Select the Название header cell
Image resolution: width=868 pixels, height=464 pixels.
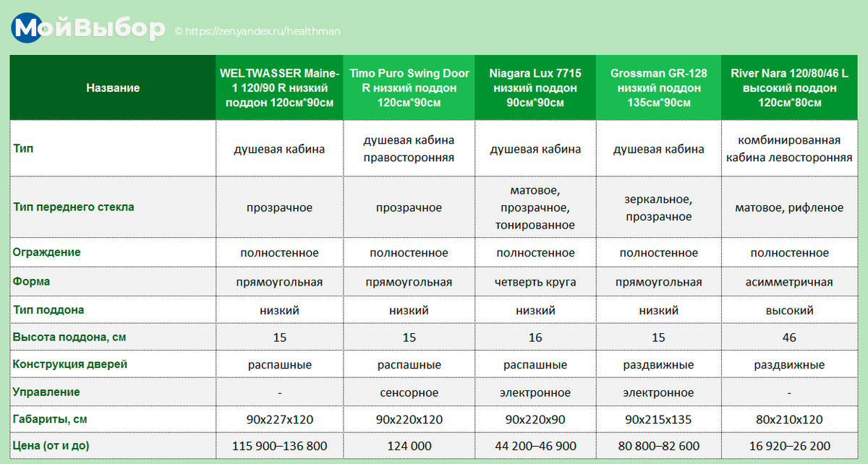click(x=113, y=87)
